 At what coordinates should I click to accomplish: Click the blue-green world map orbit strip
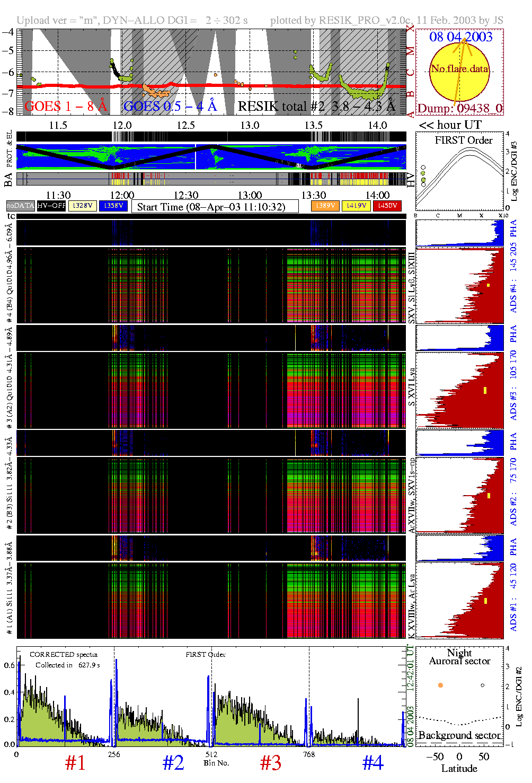[x=211, y=157]
